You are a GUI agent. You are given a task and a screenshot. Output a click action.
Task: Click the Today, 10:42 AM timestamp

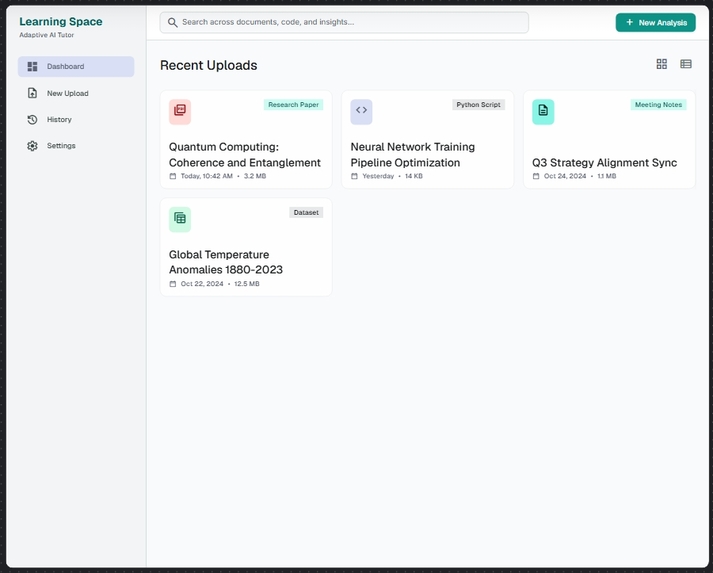(206, 176)
